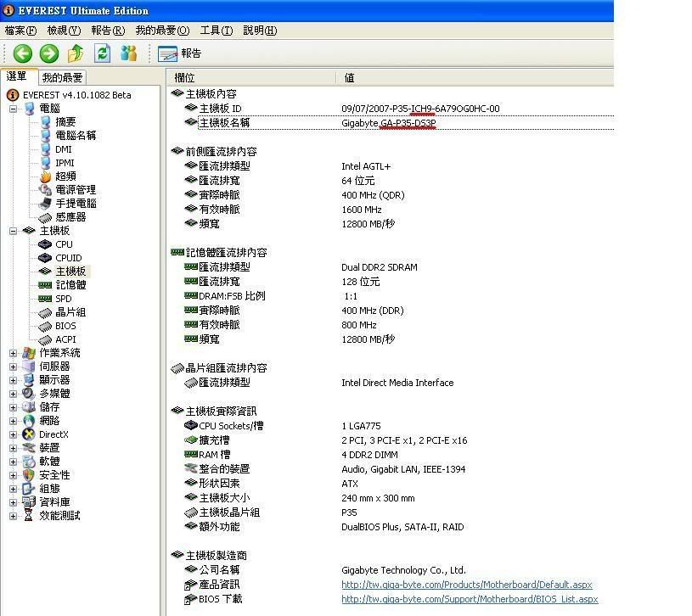
Task: Collapse the 主機板 tree node
Action: click(14, 231)
